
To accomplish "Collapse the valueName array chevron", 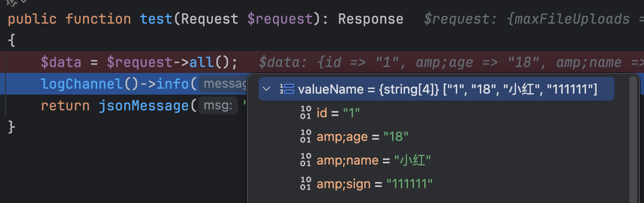I will pos(266,89).
